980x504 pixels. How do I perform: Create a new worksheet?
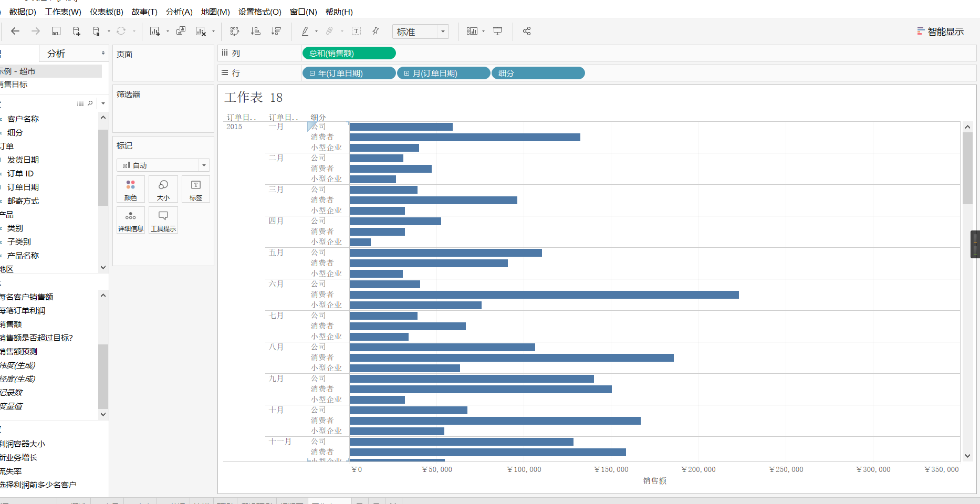(x=155, y=31)
